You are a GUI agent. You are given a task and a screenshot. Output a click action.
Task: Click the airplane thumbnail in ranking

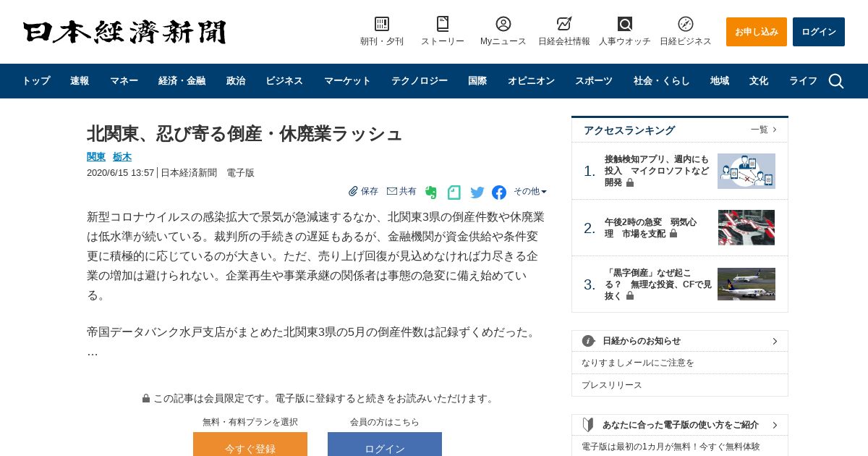746,284
